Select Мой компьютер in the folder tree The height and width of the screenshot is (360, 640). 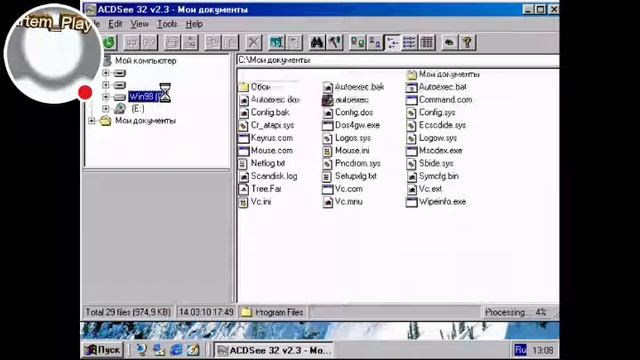(145, 61)
